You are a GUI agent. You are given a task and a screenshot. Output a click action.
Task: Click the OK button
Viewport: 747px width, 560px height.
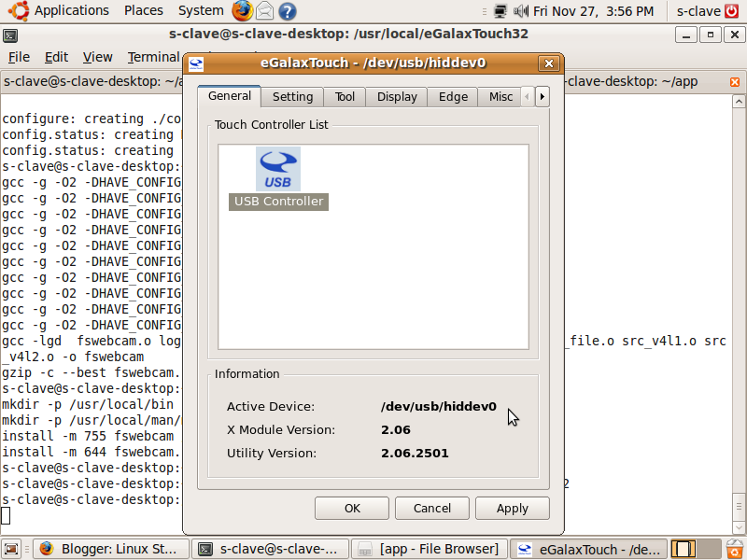(352, 508)
